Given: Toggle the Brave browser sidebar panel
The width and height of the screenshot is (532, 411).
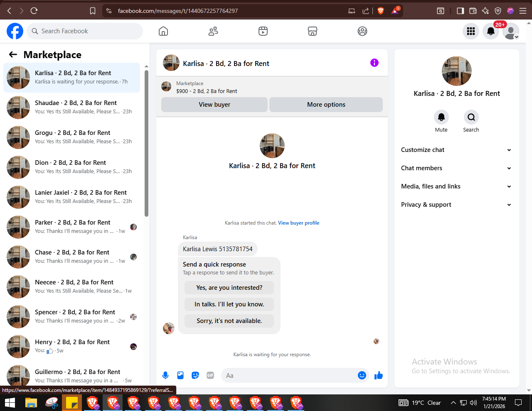Looking at the screenshot, I should point(460,11).
